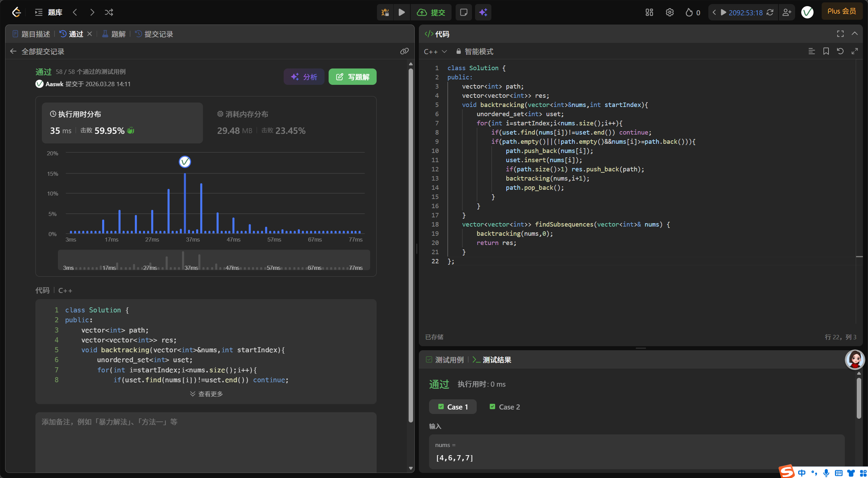Image resolution: width=868 pixels, height=478 pixels.
Task: Click the green 写题解 button
Action: [352, 77]
